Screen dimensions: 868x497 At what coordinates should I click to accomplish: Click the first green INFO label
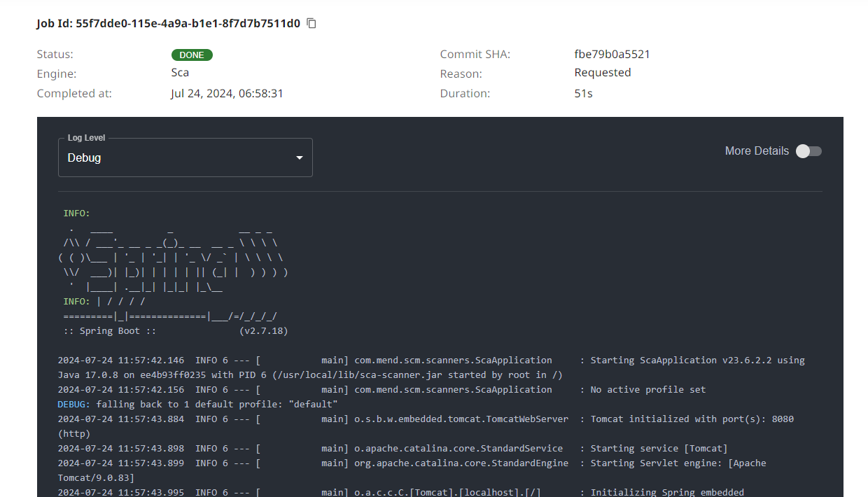[77, 213]
